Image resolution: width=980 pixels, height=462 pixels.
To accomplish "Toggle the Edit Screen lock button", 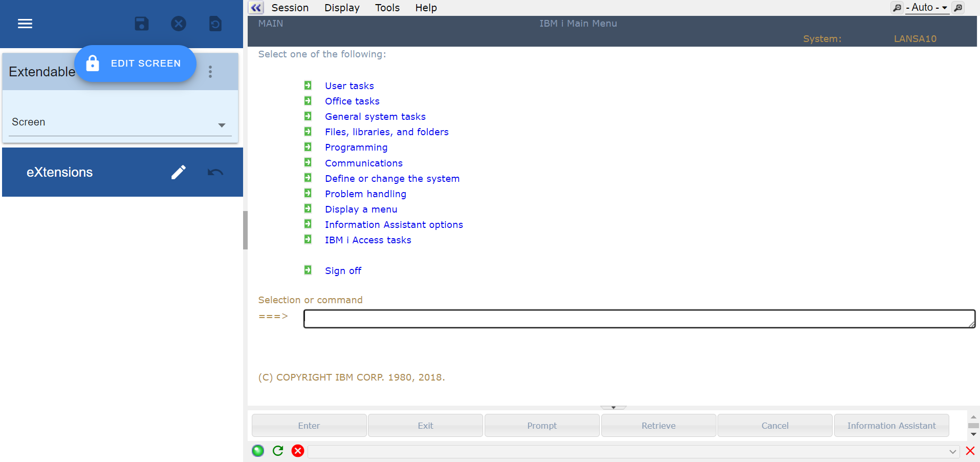I will 136,64.
